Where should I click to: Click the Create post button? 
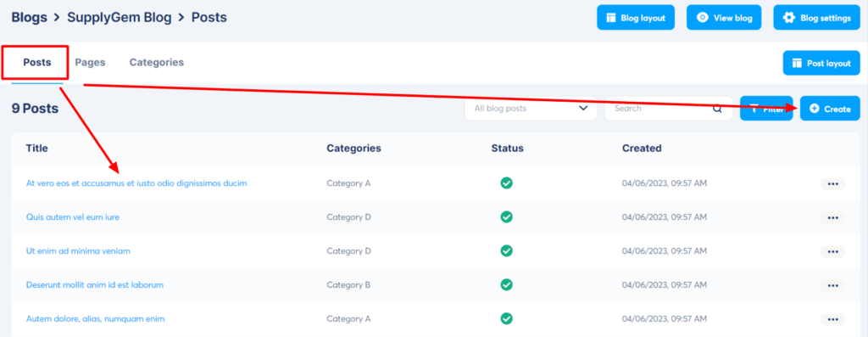(830, 109)
